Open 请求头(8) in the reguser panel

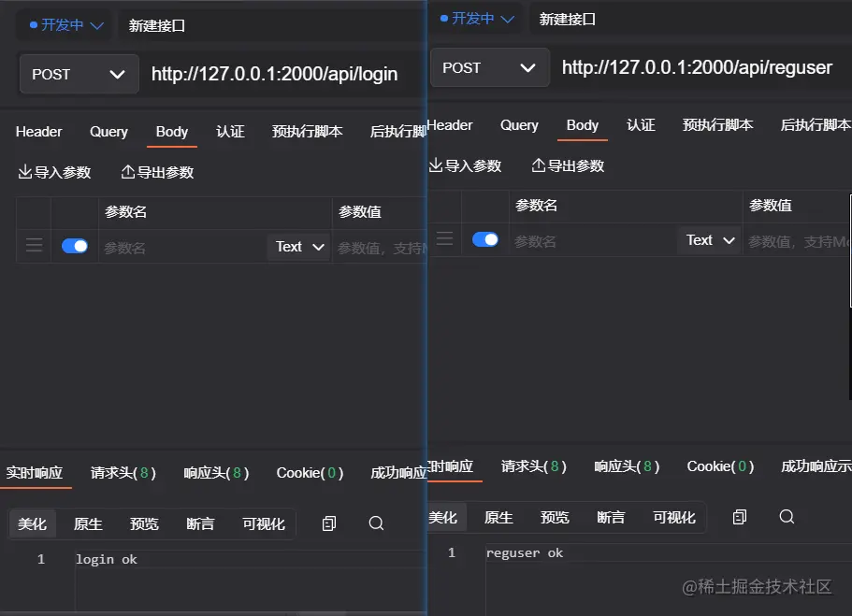click(x=534, y=466)
